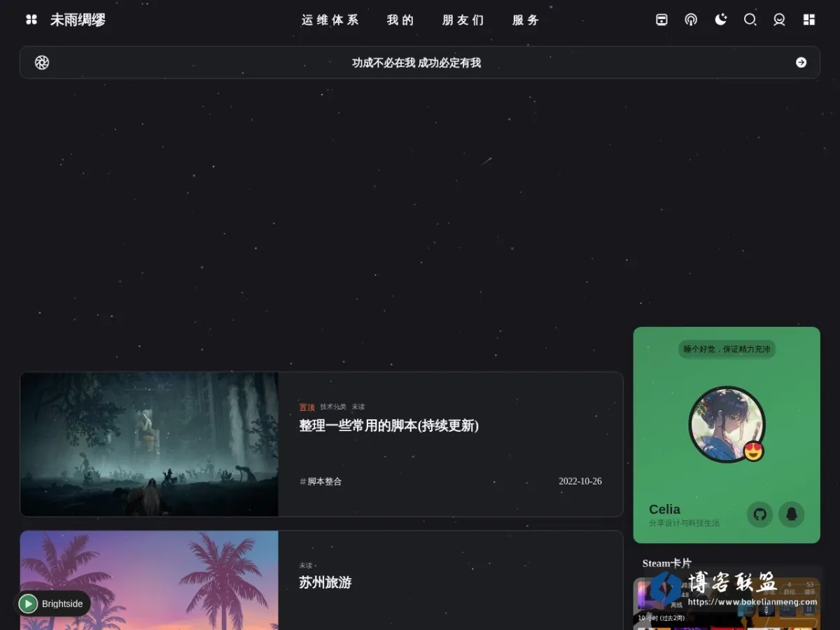Open the 未雨绸缪 site title link

78,20
